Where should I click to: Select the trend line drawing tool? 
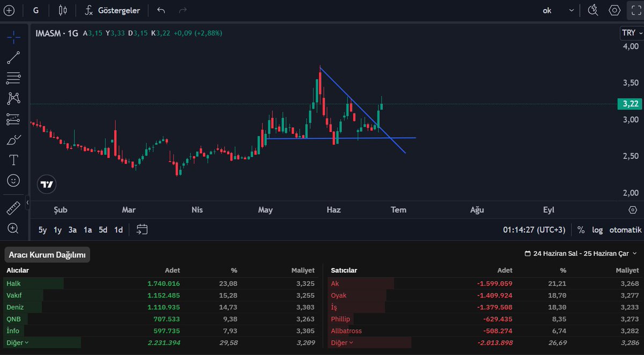[x=13, y=57]
